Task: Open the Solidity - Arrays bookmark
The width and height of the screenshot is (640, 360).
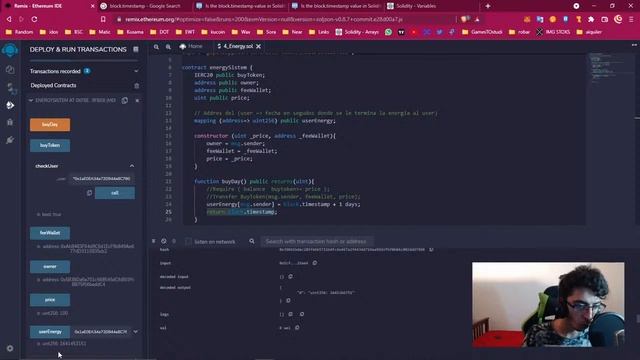Action: click(x=357, y=32)
